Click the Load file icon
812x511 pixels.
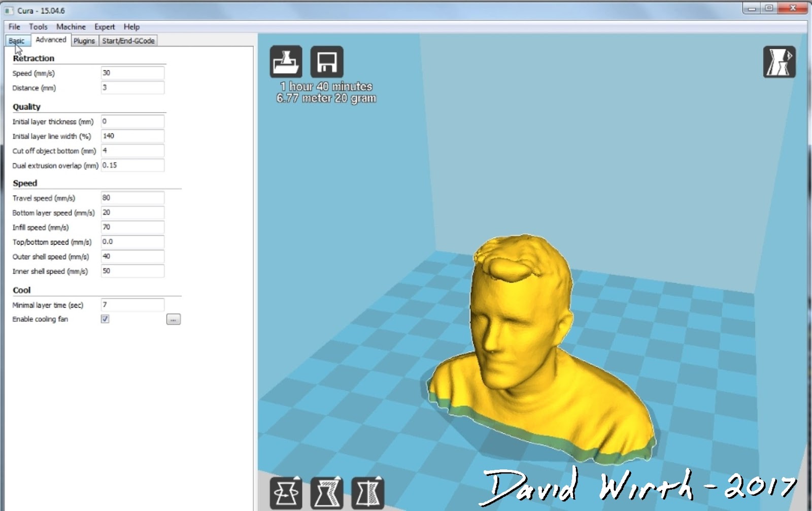click(287, 62)
